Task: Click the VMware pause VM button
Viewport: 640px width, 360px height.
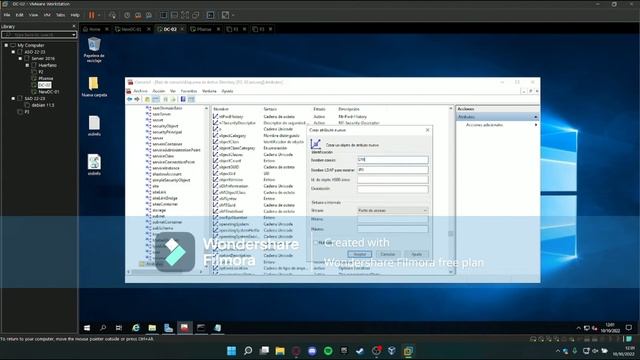Action: [91, 15]
